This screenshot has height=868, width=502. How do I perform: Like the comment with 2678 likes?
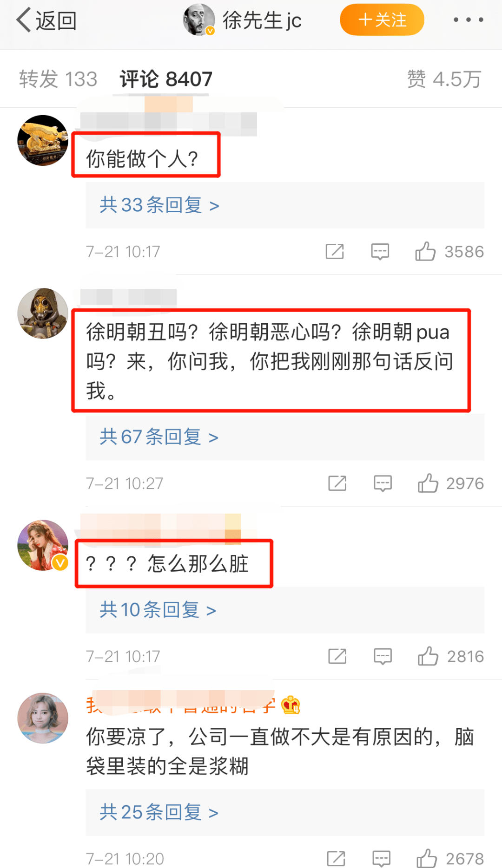point(427,858)
